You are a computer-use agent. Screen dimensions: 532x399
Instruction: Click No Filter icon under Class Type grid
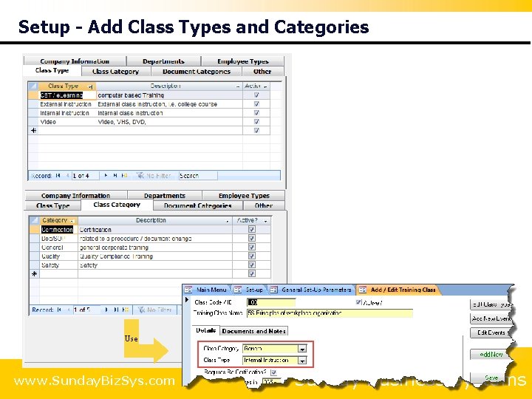pos(140,175)
